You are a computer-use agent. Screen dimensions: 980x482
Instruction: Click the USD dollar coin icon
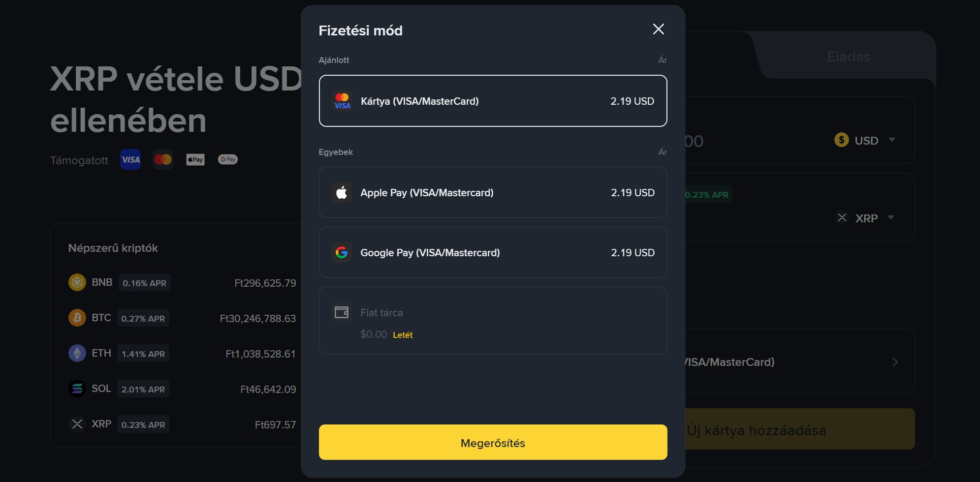(842, 140)
